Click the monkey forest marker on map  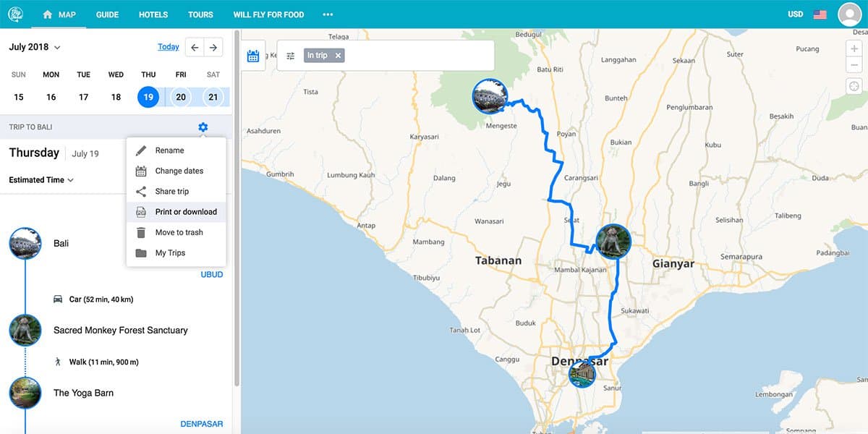(613, 241)
